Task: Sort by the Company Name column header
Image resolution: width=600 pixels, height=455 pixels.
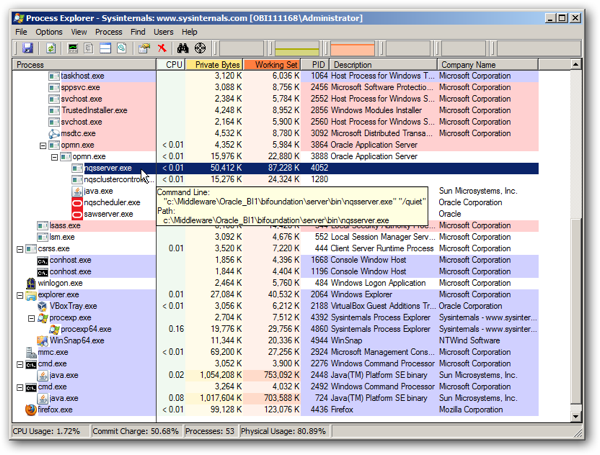Action: [x=488, y=64]
